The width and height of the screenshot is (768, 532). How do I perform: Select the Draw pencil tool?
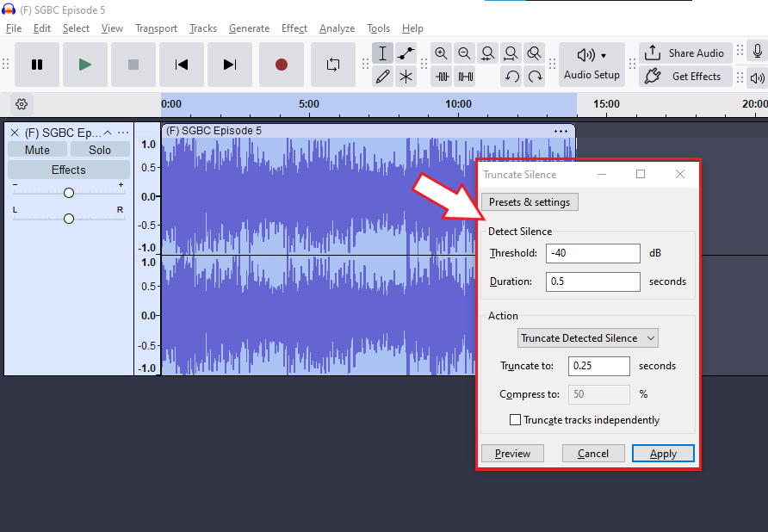383,77
